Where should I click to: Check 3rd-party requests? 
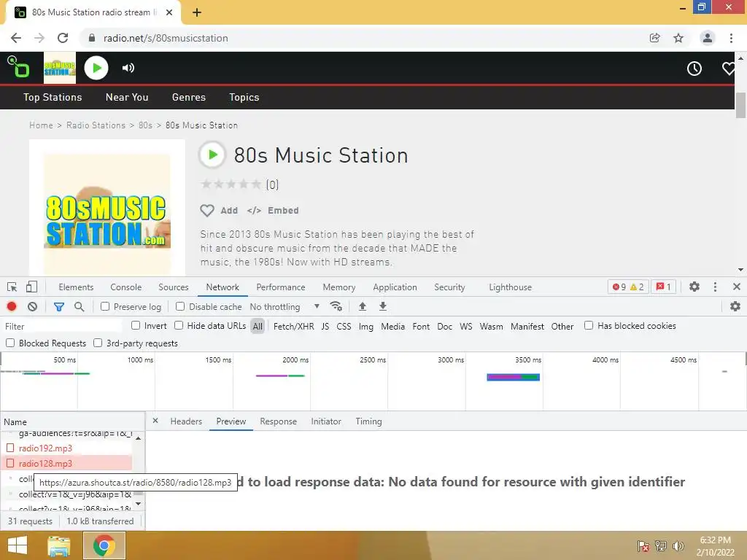click(98, 343)
